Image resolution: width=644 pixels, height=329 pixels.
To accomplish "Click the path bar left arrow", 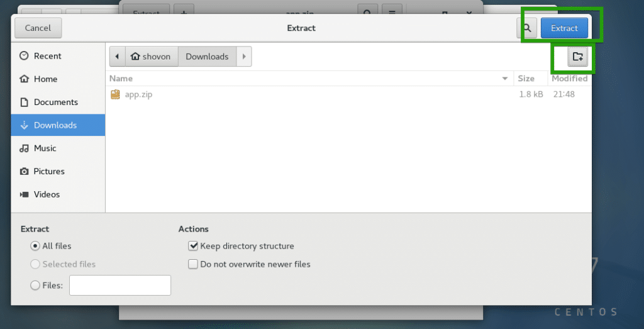I will click(117, 57).
